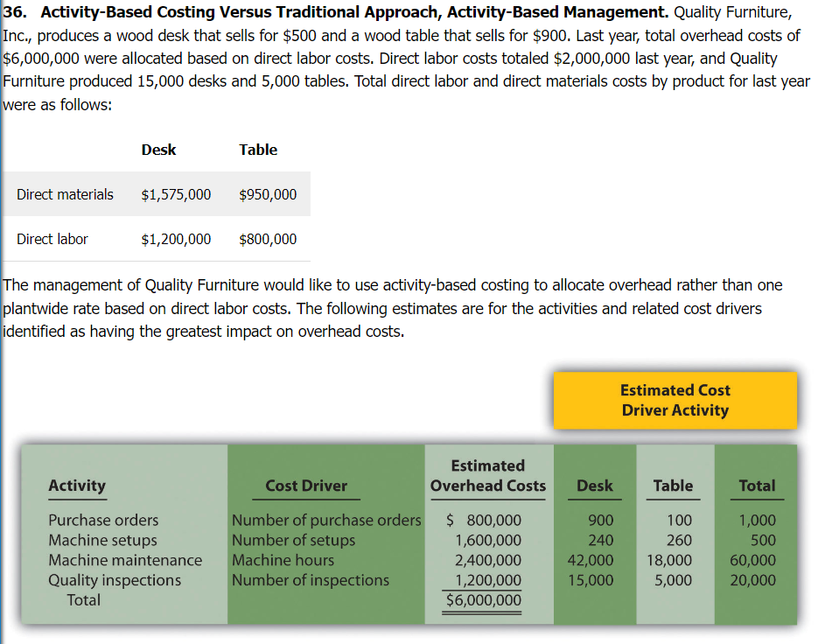Viewport: 825px width, 644px height.
Task: Click the 'Total' row label under activities
Action: point(83,599)
